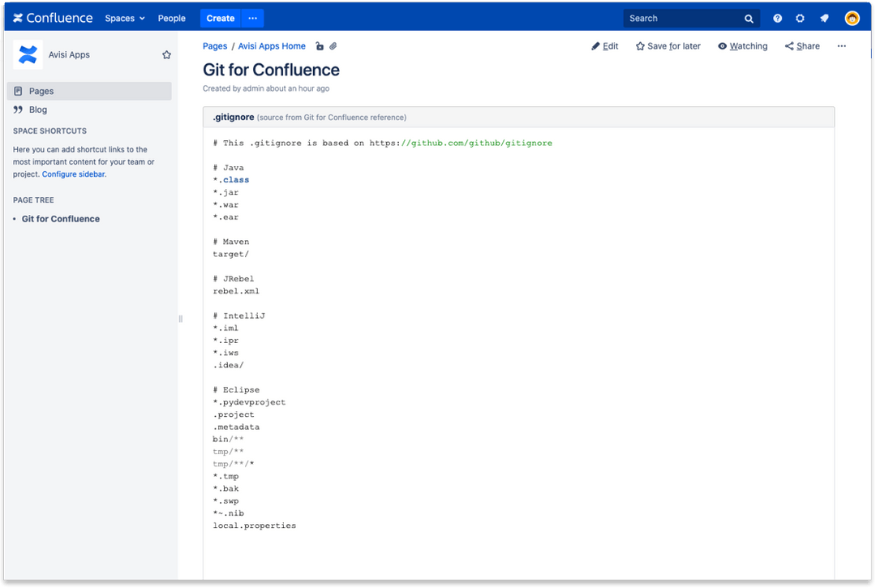Open the People menu

click(x=171, y=18)
